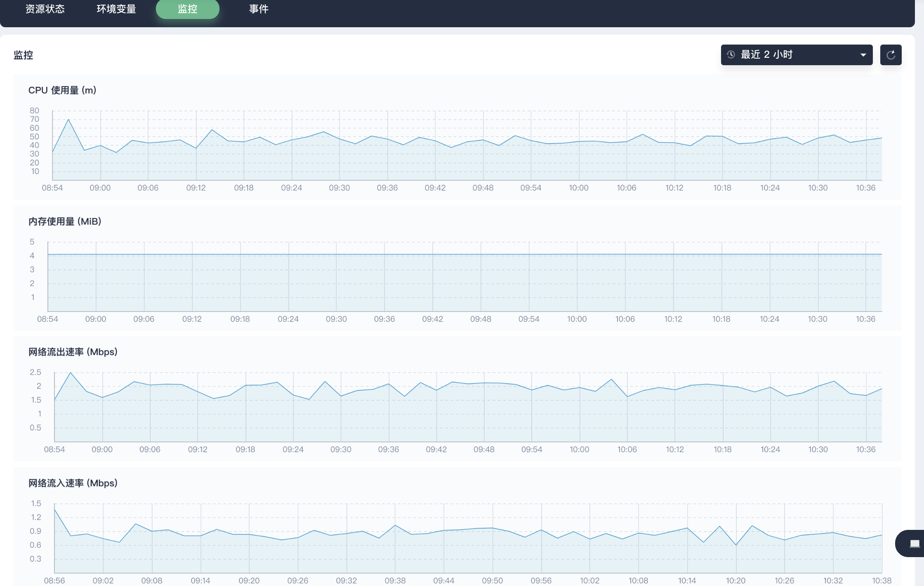
Task: Go to the 事件 tab
Action: pos(259,9)
